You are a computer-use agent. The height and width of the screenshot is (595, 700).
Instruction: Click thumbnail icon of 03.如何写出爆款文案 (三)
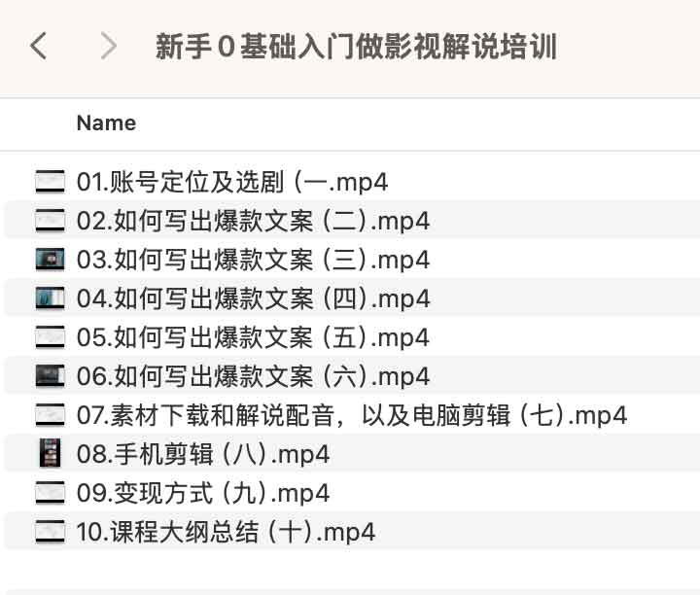[x=50, y=260]
